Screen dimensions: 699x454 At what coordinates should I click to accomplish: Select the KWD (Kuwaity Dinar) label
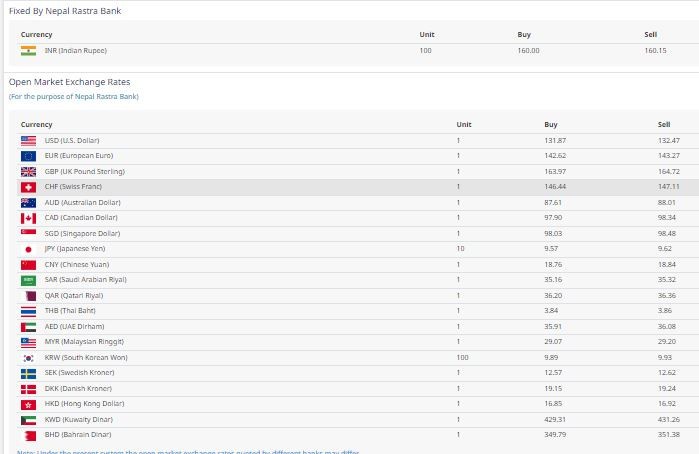click(78, 419)
